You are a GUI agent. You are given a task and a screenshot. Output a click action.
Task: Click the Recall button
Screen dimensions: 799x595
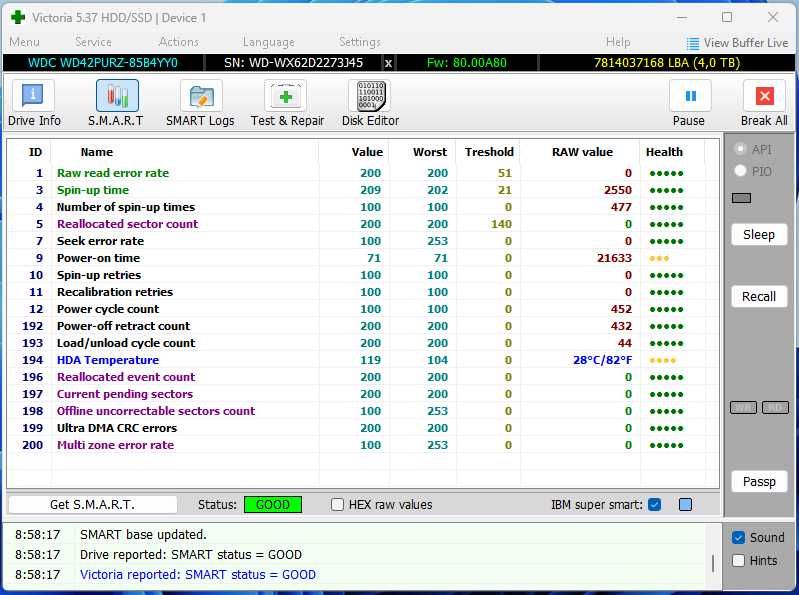pos(759,296)
